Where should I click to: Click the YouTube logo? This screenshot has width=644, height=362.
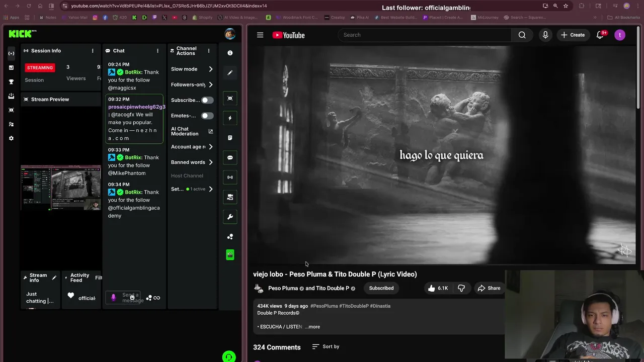pyautogui.click(x=288, y=35)
